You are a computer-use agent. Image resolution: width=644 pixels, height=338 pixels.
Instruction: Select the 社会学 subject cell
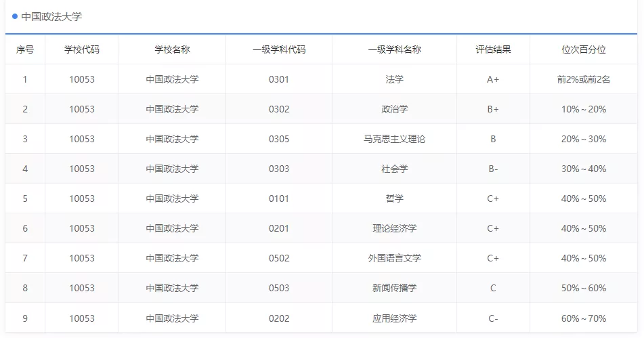pos(394,169)
